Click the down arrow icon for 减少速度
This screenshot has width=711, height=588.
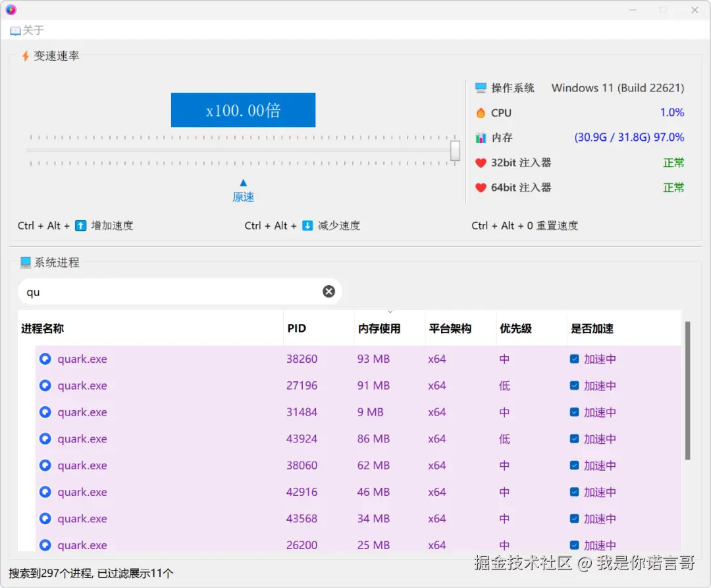click(x=307, y=225)
